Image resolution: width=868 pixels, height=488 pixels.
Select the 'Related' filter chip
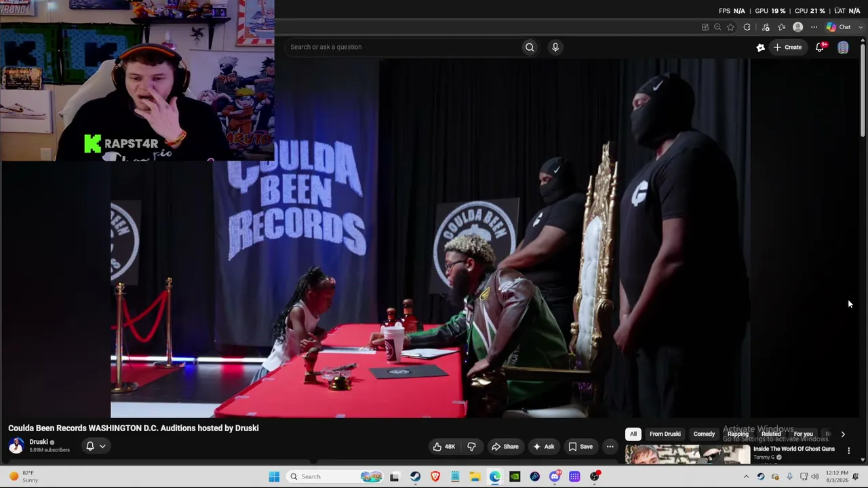(x=771, y=434)
